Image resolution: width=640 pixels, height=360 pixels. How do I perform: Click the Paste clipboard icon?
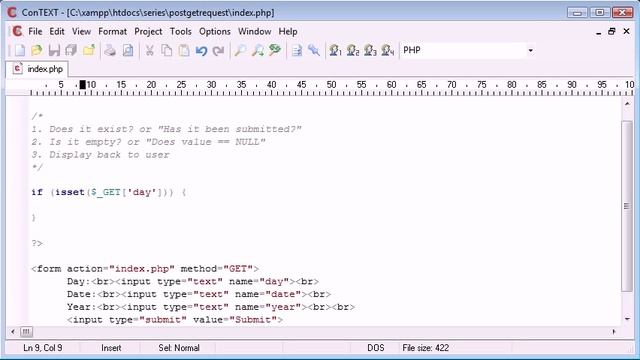(184, 51)
